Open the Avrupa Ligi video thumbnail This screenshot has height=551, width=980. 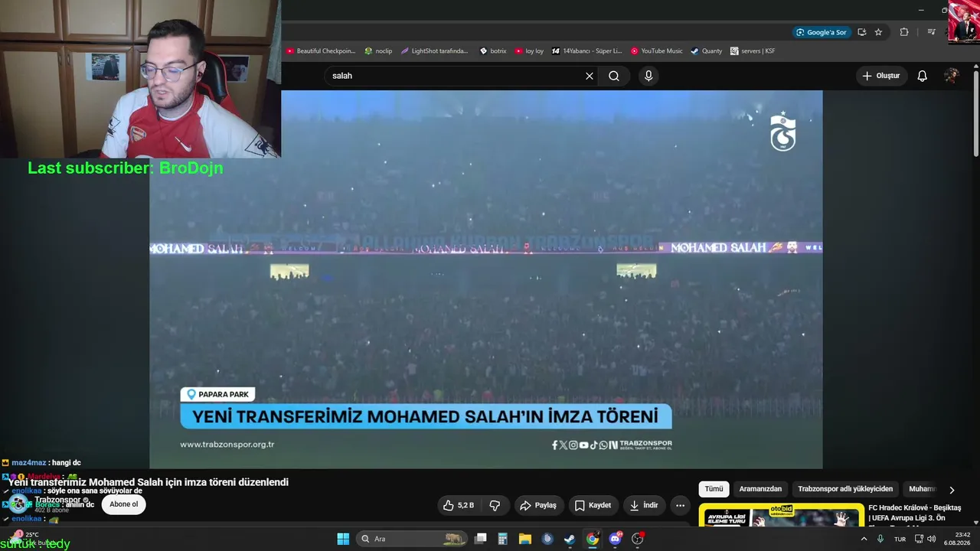click(781, 515)
